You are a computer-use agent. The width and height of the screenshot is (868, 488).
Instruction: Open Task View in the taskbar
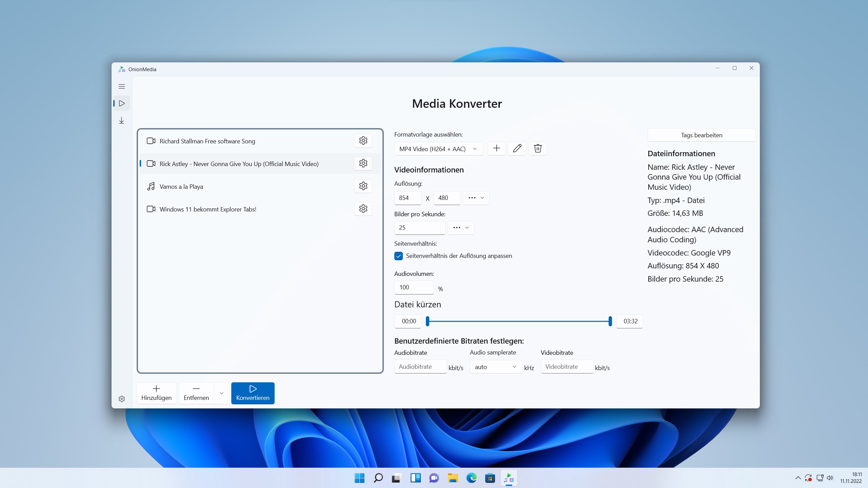(x=397, y=478)
